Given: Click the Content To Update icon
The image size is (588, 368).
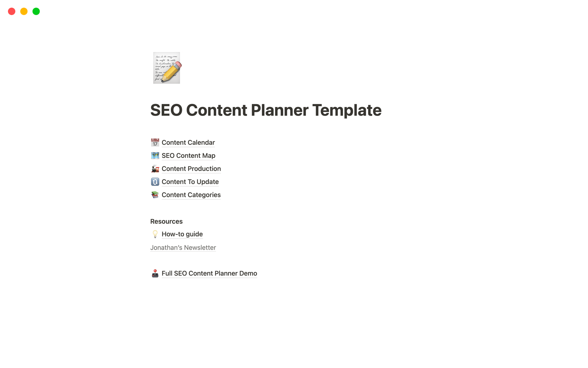Looking at the screenshot, I should [x=155, y=182].
